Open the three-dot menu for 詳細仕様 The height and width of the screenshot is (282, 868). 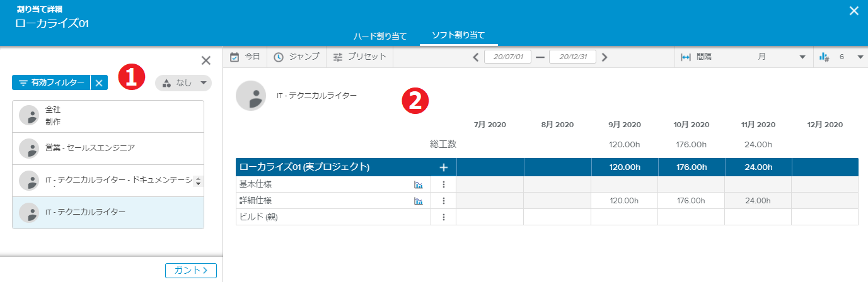pos(444,201)
